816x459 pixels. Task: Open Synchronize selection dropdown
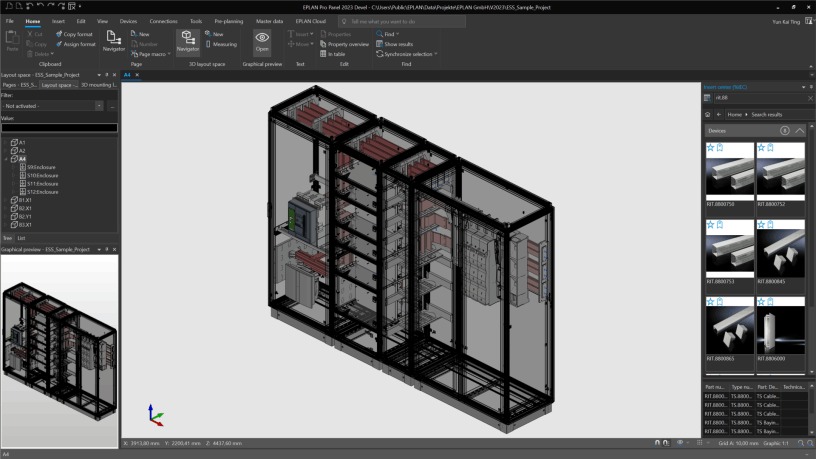tap(436, 54)
